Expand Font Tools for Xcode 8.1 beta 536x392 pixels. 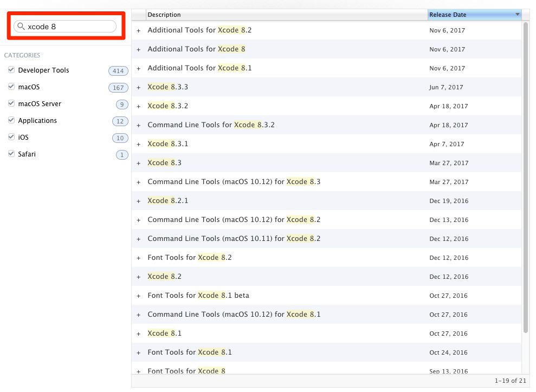pos(138,296)
